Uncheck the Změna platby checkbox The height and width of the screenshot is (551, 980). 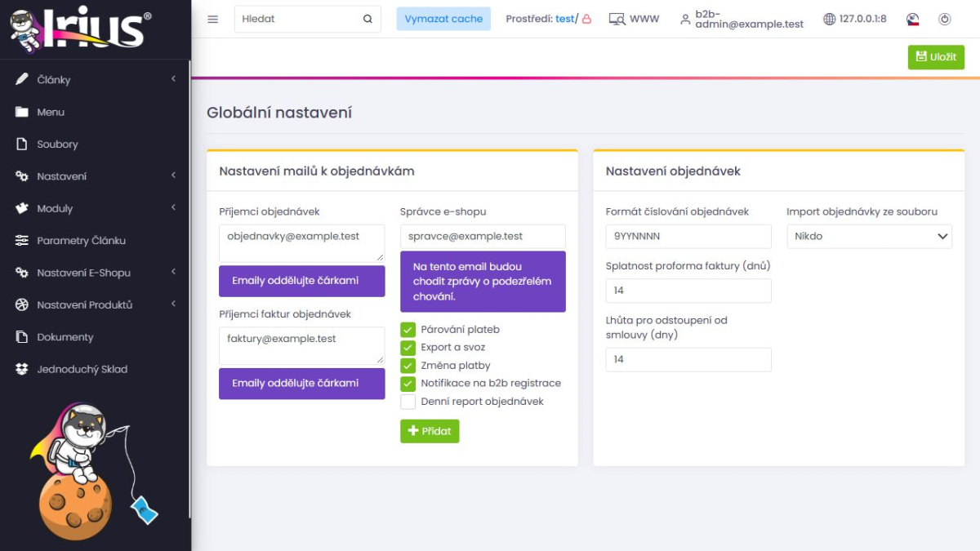tap(408, 366)
